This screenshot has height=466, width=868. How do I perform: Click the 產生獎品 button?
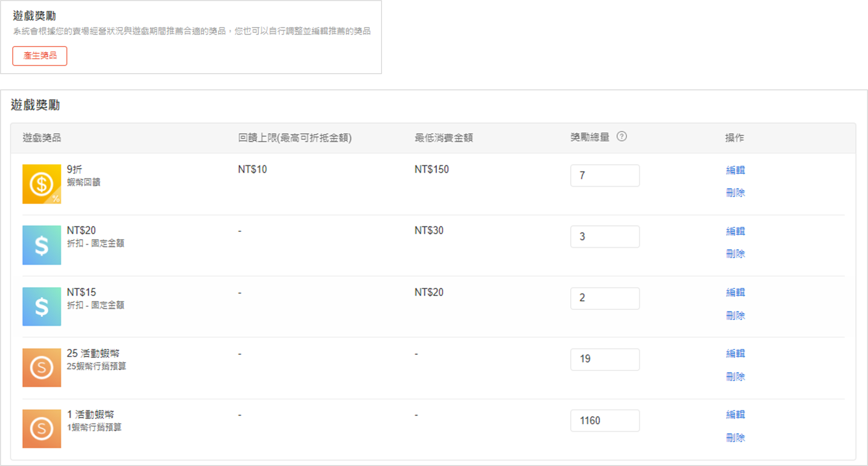point(40,56)
